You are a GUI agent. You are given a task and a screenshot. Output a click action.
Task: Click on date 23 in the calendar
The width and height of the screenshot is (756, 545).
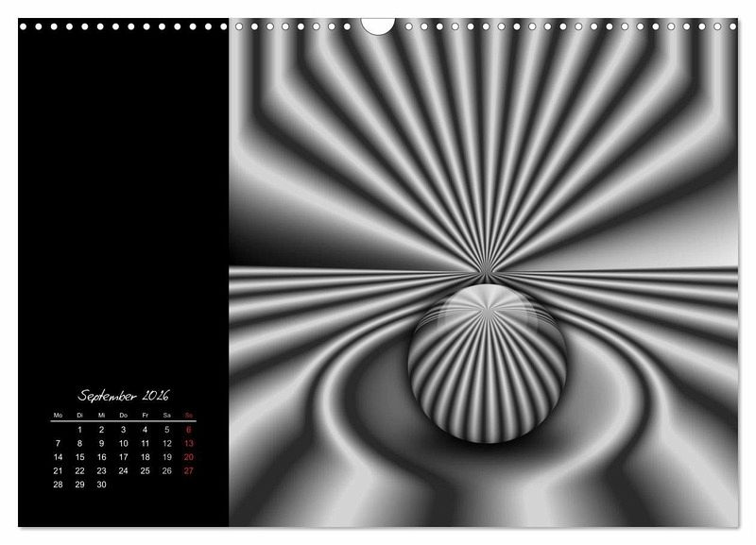101,470
